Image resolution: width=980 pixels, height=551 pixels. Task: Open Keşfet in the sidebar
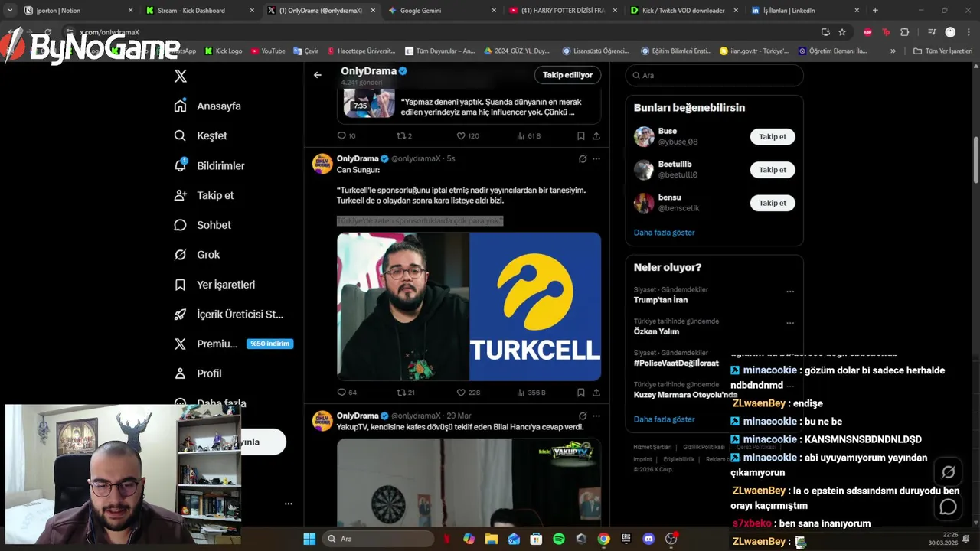click(x=201, y=135)
